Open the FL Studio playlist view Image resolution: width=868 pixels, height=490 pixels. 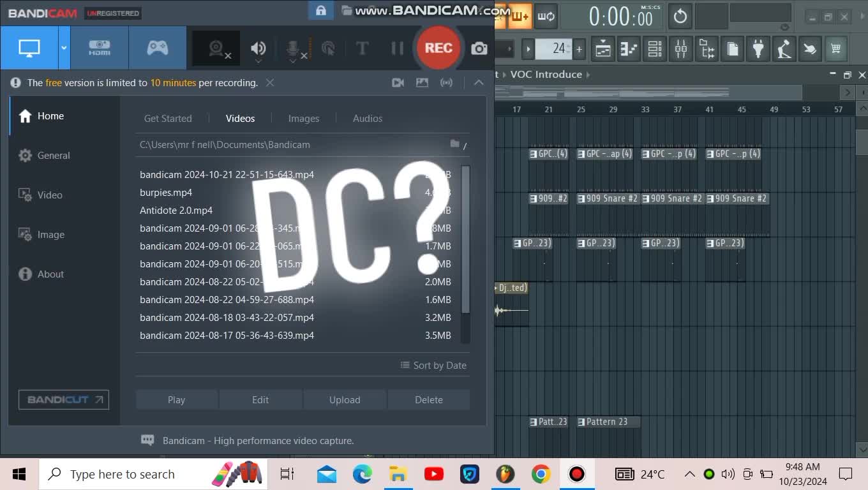603,49
